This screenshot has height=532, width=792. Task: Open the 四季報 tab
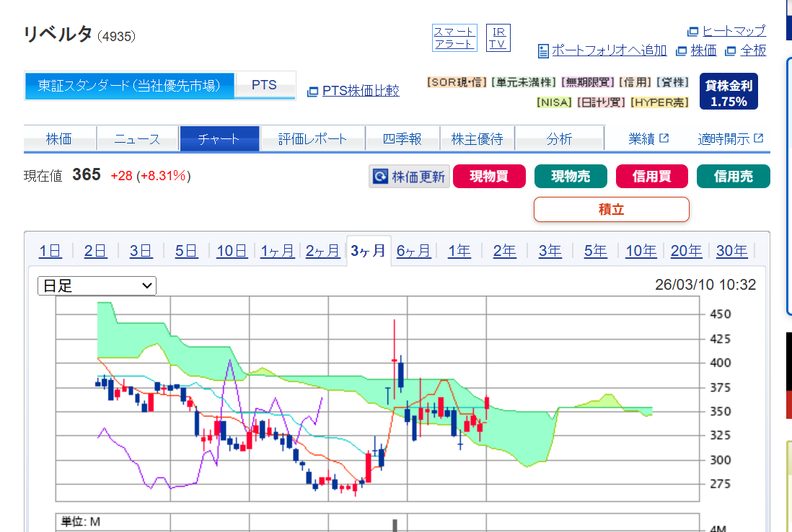(x=402, y=139)
